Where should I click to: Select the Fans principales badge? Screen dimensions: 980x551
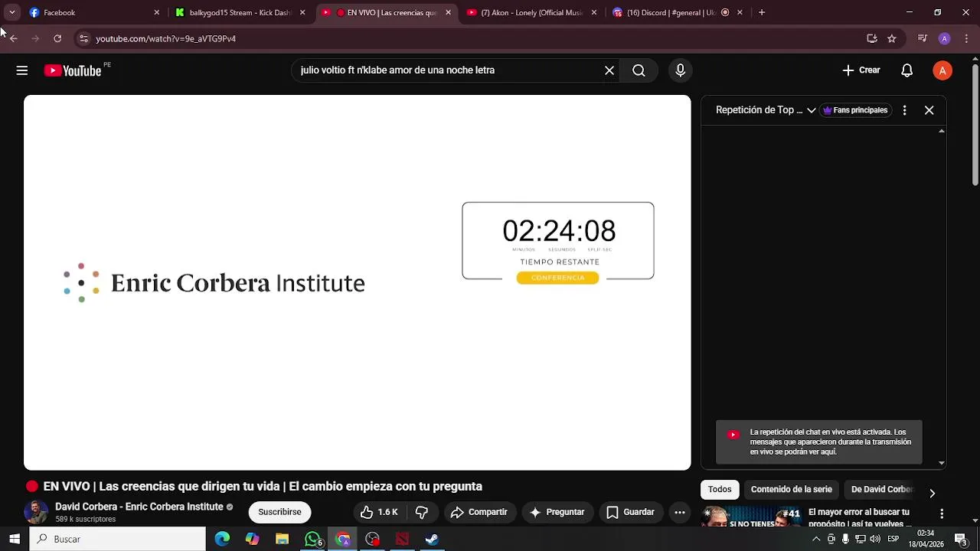coord(855,110)
